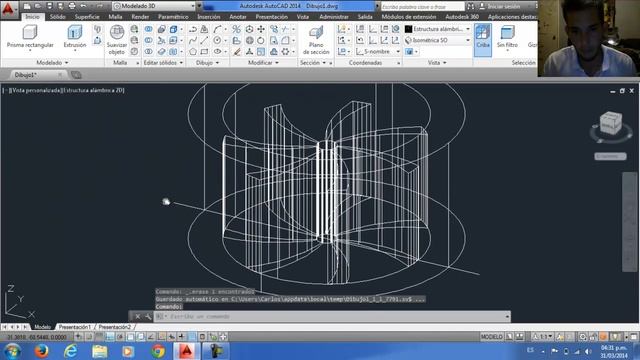Viewport: 640px width, 360px height.
Task: Click the workspace switching gear in status bar
Action: tap(582, 337)
